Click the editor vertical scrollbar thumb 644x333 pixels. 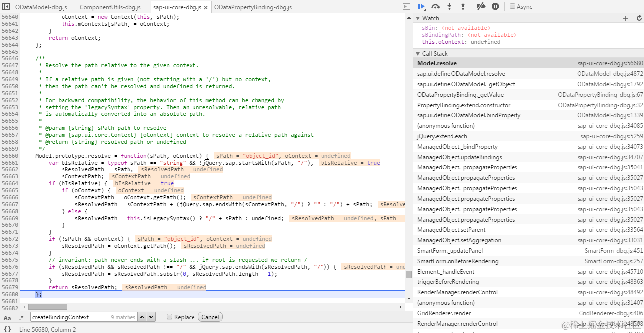[x=409, y=274]
